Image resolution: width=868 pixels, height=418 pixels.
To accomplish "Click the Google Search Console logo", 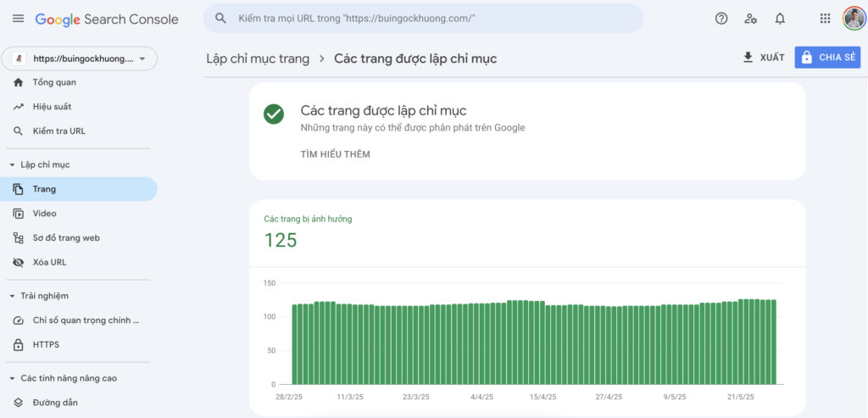I will point(107,20).
